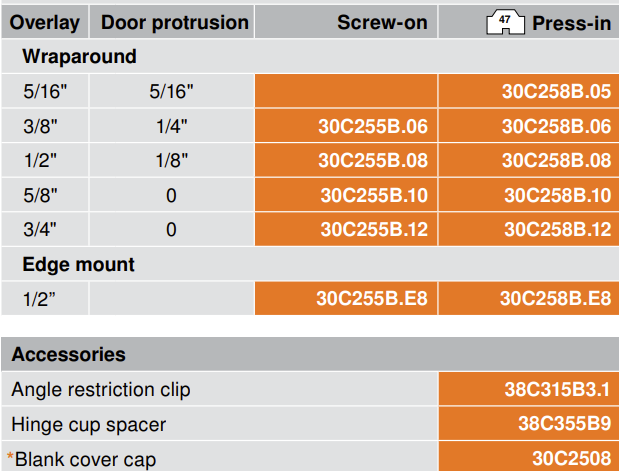The height and width of the screenshot is (471, 619).
Task: Click the Wraparound section heading
Action: tap(79, 57)
